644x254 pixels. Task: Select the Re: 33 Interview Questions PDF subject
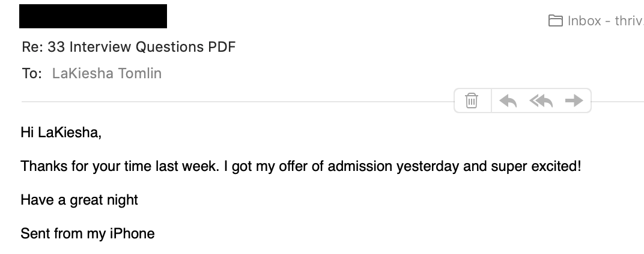click(129, 47)
